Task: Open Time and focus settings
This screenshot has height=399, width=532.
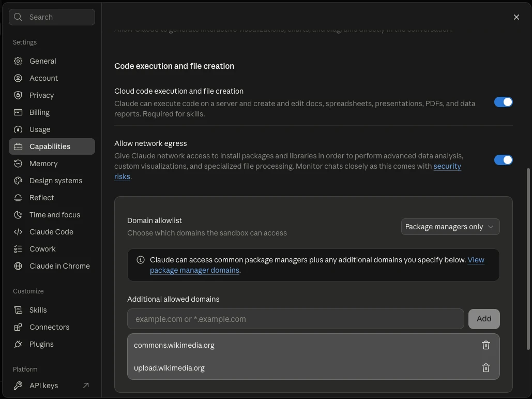Action: (x=52, y=215)
